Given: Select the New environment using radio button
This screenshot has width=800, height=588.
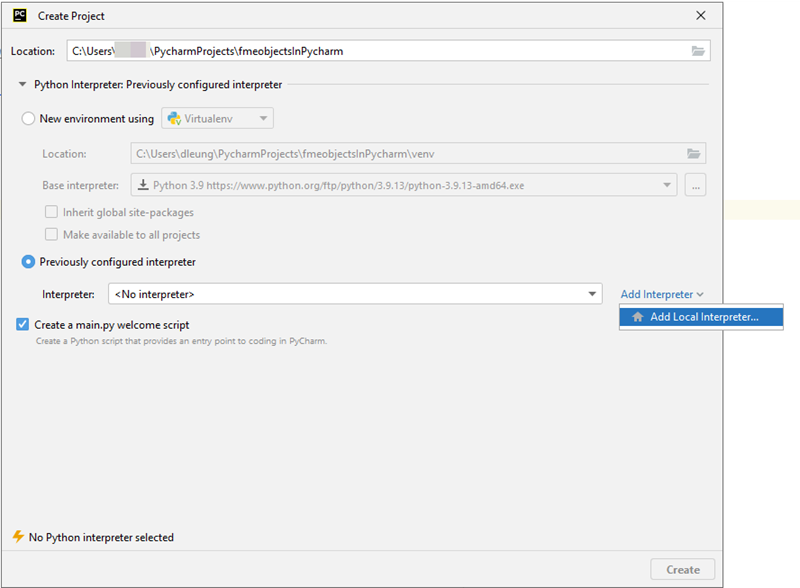Looking at the screenshot, I should pos(28,117).
